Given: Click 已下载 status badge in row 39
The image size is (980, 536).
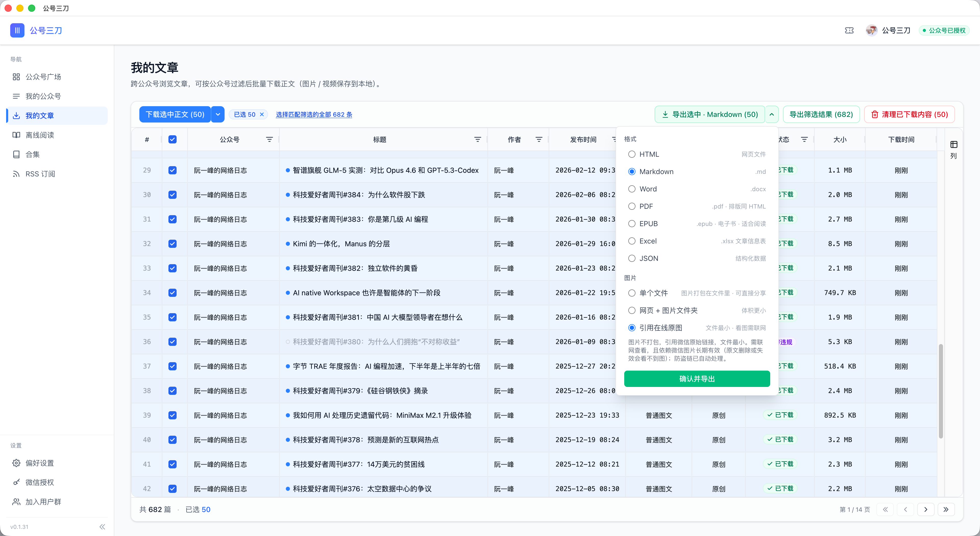Looking at the screenshot, I should 780,416.
